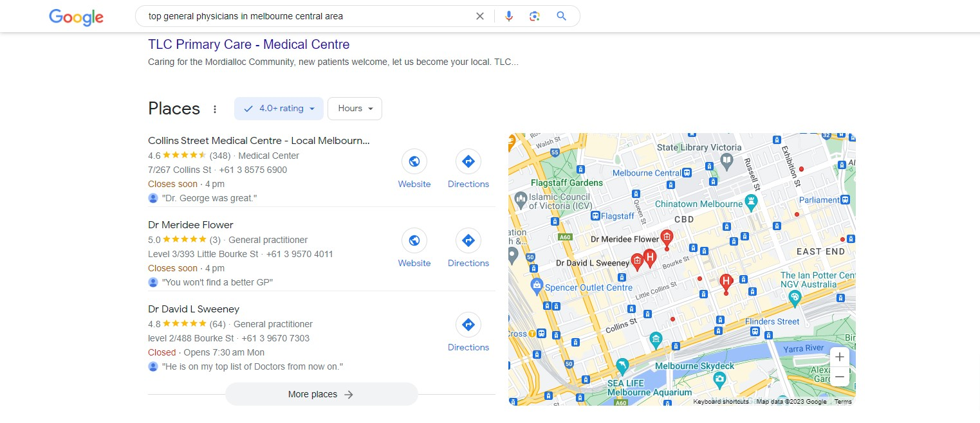Expand the Hours filter dropdown
Viewport: 980px width, 423px height.
coord(355,109)
